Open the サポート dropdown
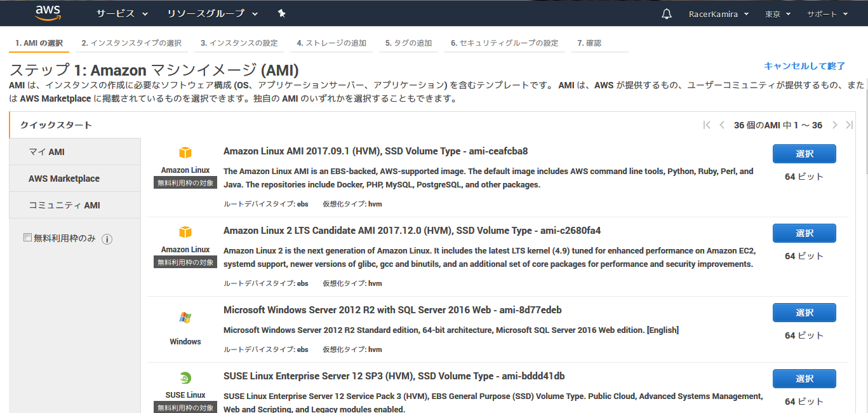The width and height of the screenshot is (868, 413). (x=828, y=14)
